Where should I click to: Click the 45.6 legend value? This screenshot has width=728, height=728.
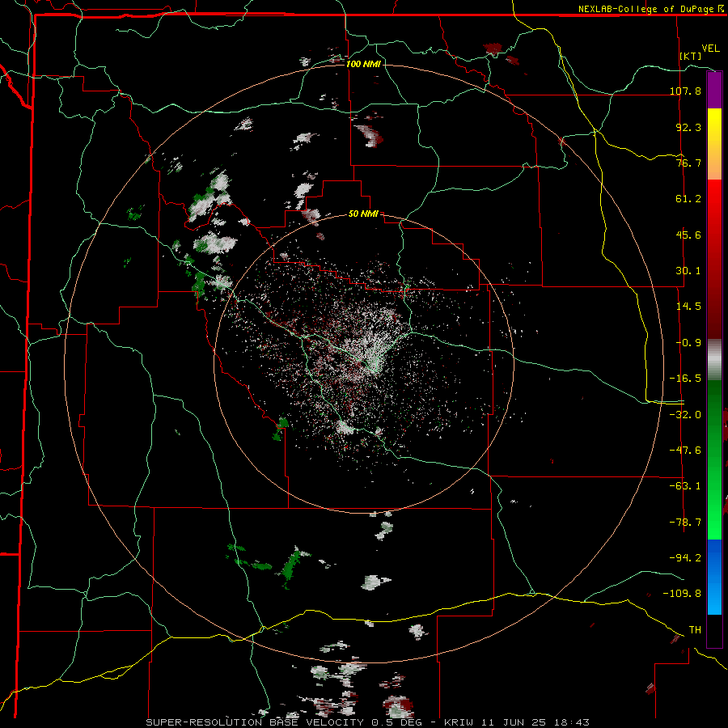688,235
